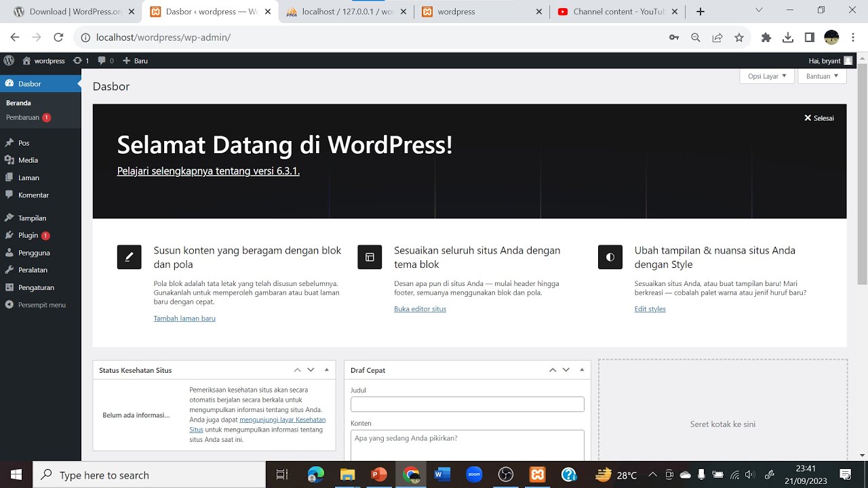
Task: Move Status Kesehatan Situs box up
Action: 297,370
